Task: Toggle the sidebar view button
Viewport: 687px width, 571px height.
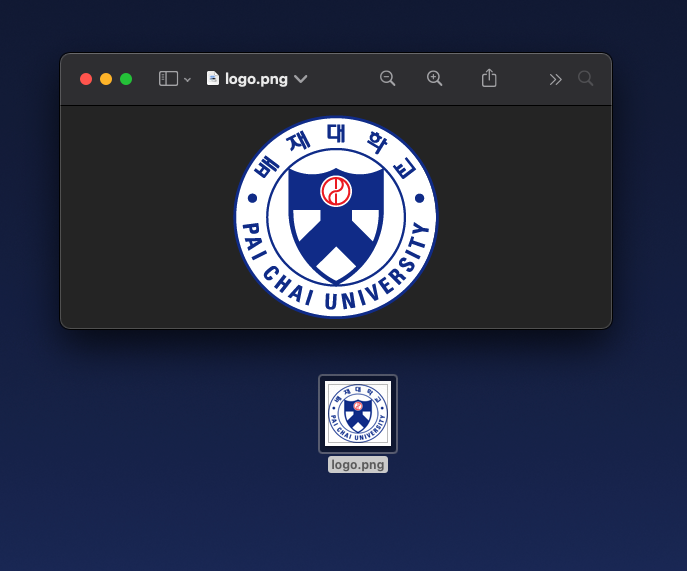Action: [x=168, y=79]
